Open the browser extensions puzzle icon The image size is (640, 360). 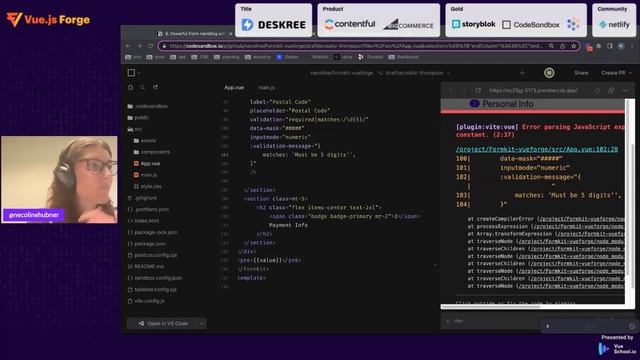599,46
